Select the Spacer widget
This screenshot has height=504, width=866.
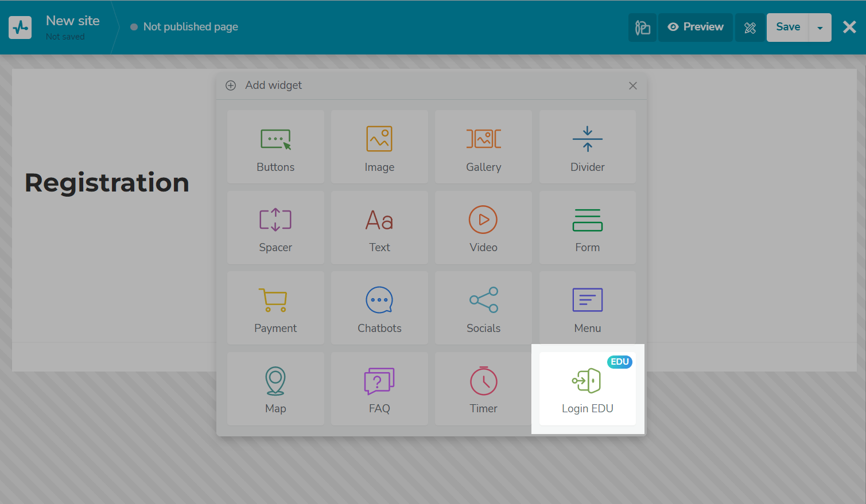pyautogui.click(x=275, y=228)
